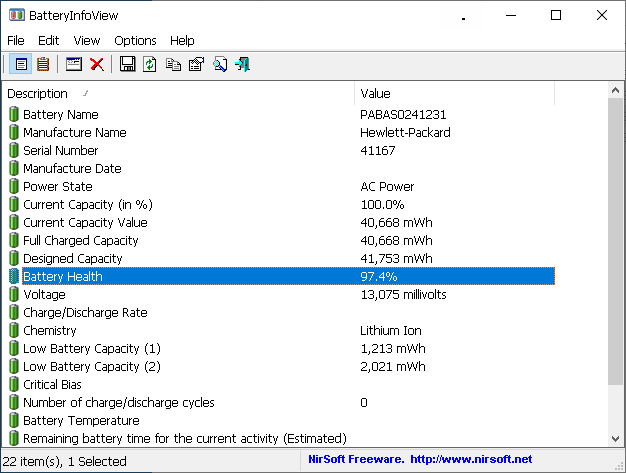The height and width of the screenshot is (473, 626).
Task: Open Properties via the toolbar icon
Action: pyautogui.click(x=196, y=65)
